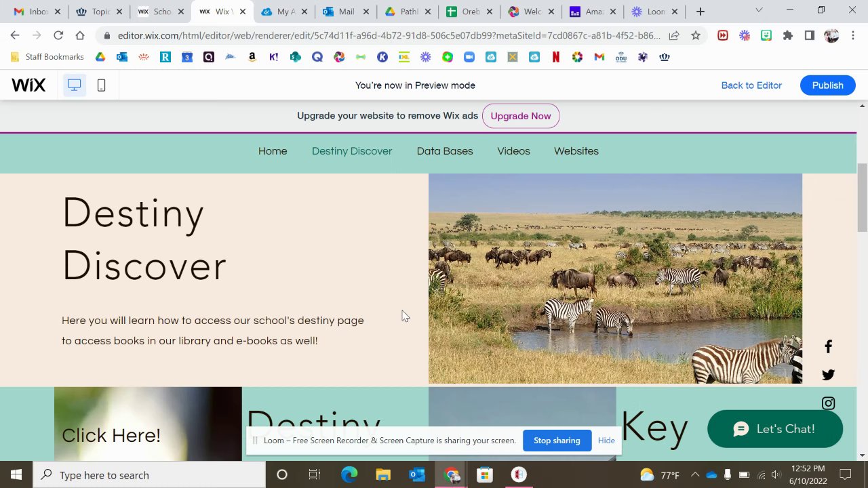Reload the current page
The image size is (868, 488).
tap(58, 35)
